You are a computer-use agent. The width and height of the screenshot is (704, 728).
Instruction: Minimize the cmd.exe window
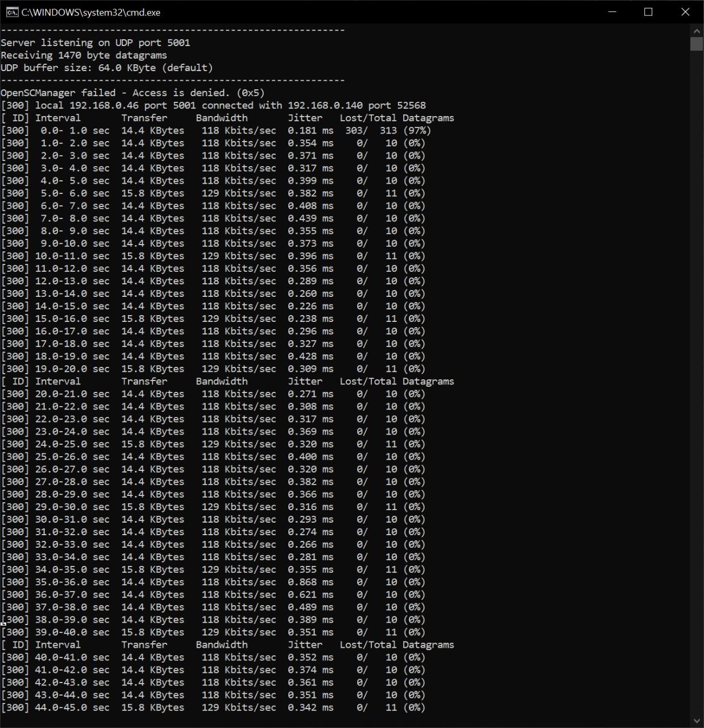coord(612,12)
